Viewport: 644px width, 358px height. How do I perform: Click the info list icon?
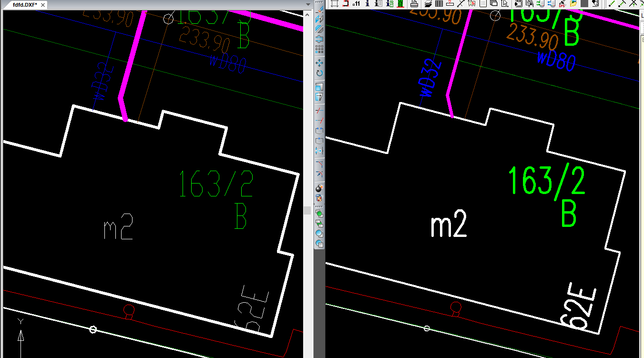pyautogui.click(x=378, y=3)
